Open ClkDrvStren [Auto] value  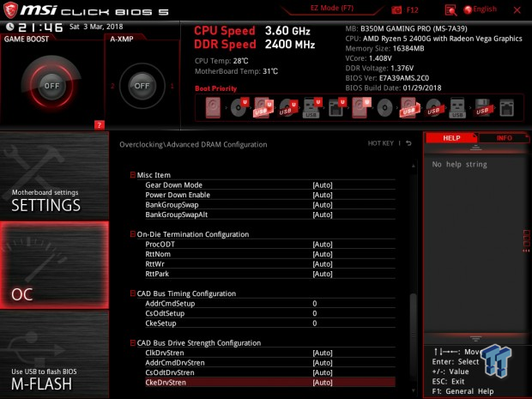[x=323, y=353]
